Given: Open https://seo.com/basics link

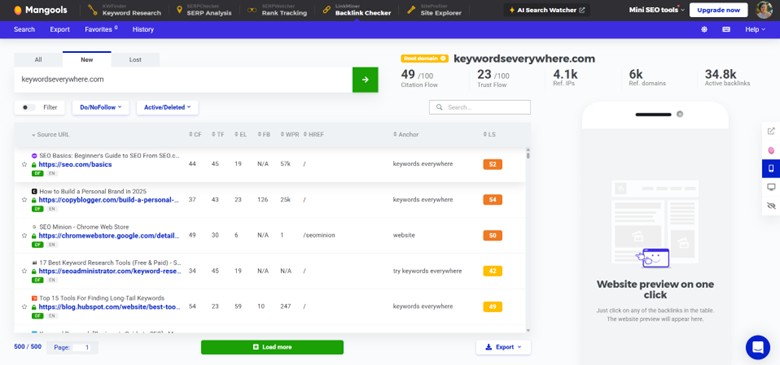Looking at the screenshot, I should click(x=75, y=164).
